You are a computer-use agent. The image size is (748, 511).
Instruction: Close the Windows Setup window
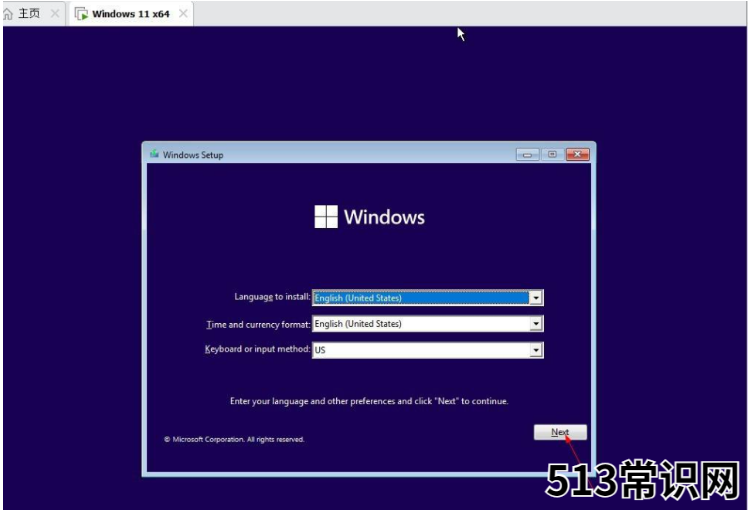click(578, 155)
